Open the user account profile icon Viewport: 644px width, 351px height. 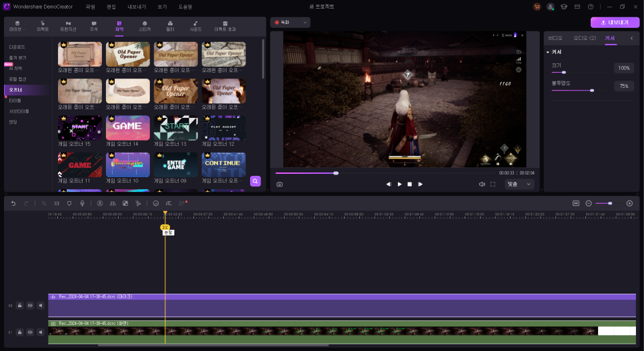(551, 7)
